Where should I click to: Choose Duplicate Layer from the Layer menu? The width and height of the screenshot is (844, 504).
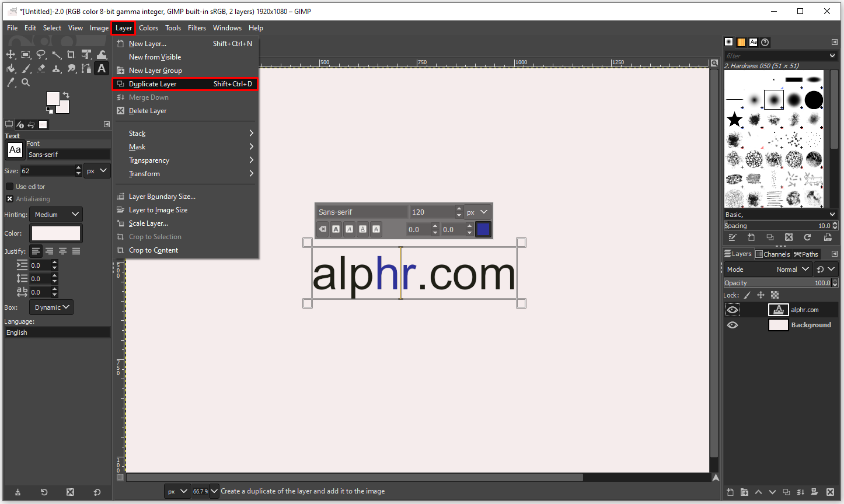(185, 84)
